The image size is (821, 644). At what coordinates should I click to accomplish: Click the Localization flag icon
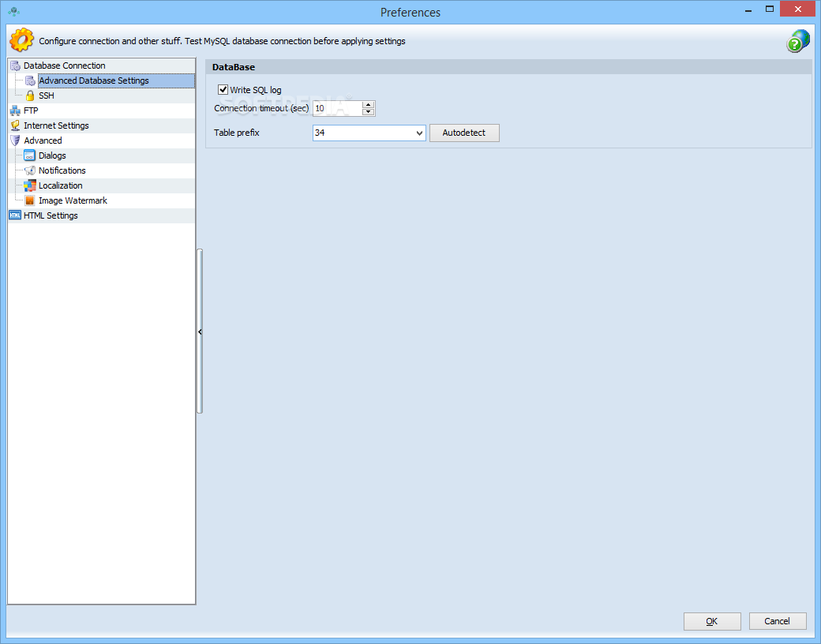coord(30,185)
